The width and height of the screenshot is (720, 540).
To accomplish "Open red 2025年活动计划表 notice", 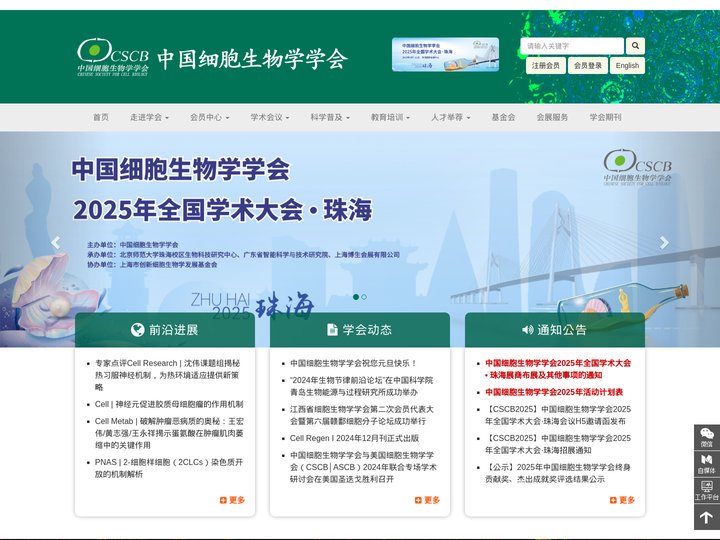I will click(x=554, y=392).
